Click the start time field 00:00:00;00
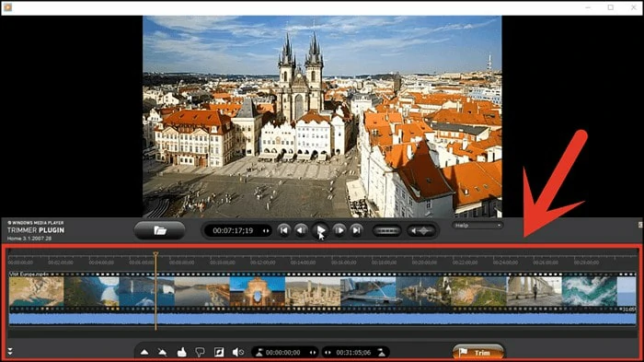The width and height of the screenshot is (644, 362). (283, 353)
